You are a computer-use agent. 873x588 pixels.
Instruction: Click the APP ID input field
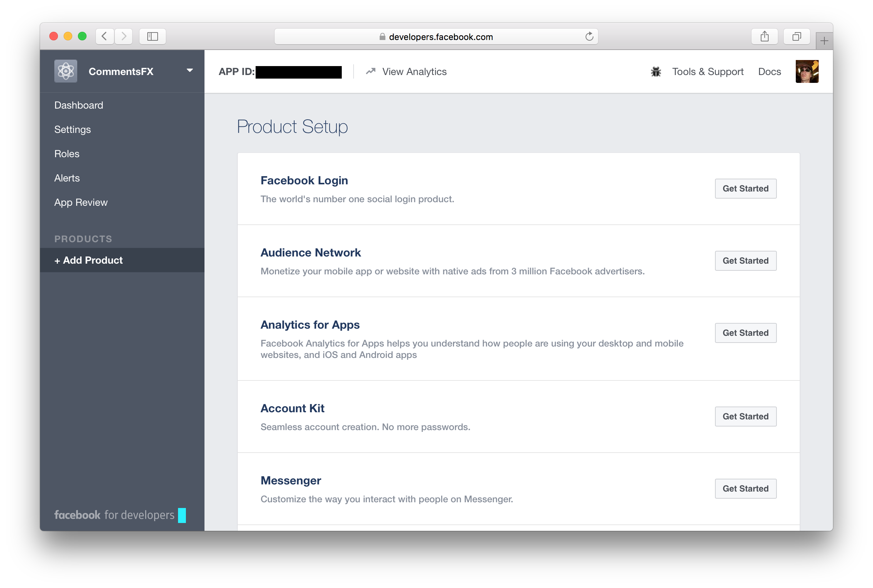[299, 71]
